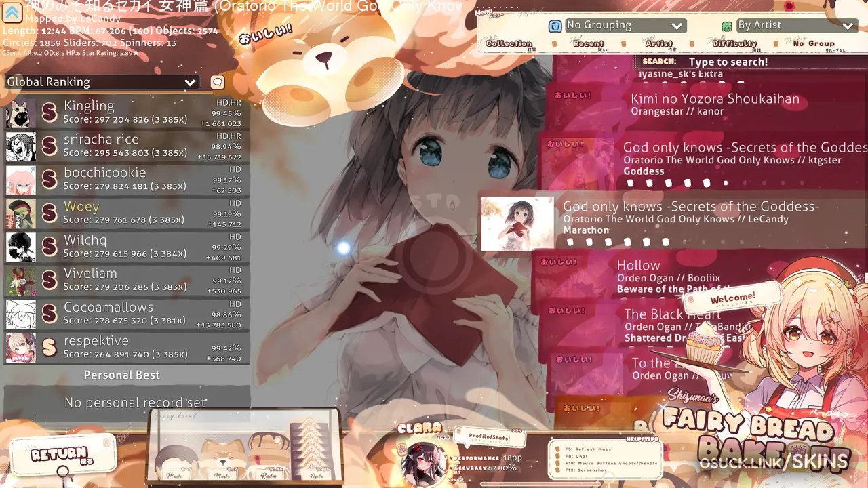This screenshot has width=868, height=488.
Task: Open Viveliam's score 279 206 285
Action: (126, 281)
